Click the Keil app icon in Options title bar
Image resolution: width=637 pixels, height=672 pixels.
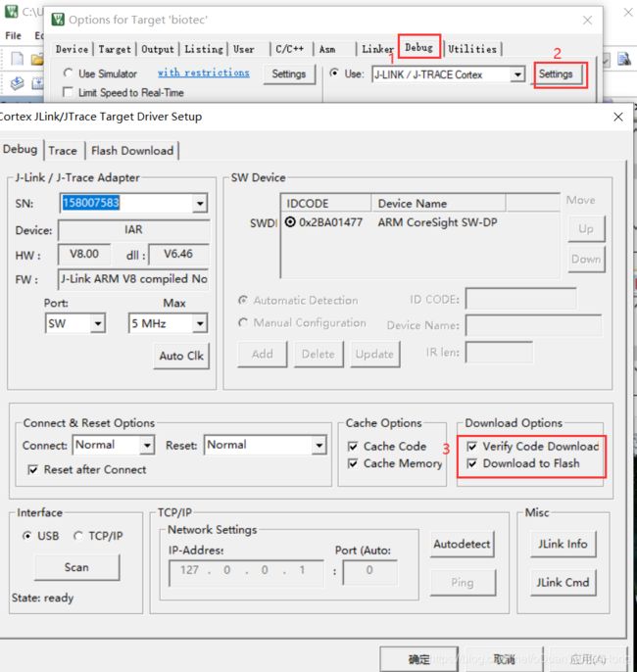pos(58,20)
